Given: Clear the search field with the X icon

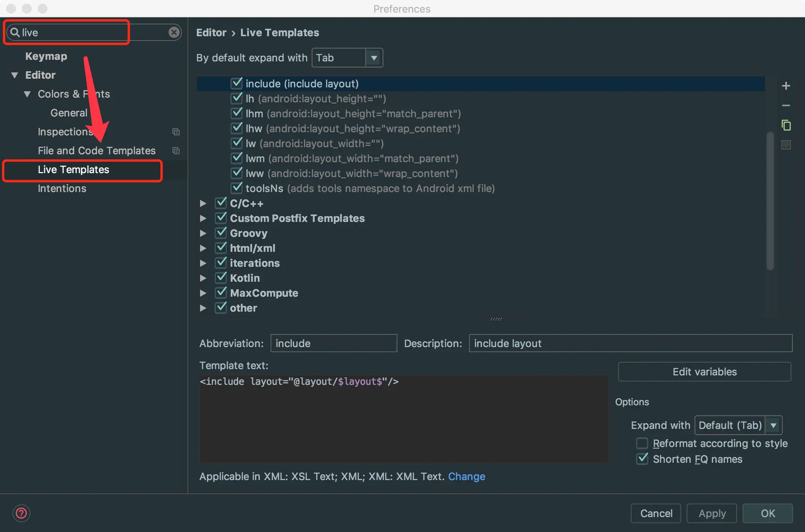Looking at the screenshot, I should tap(174, 32).
